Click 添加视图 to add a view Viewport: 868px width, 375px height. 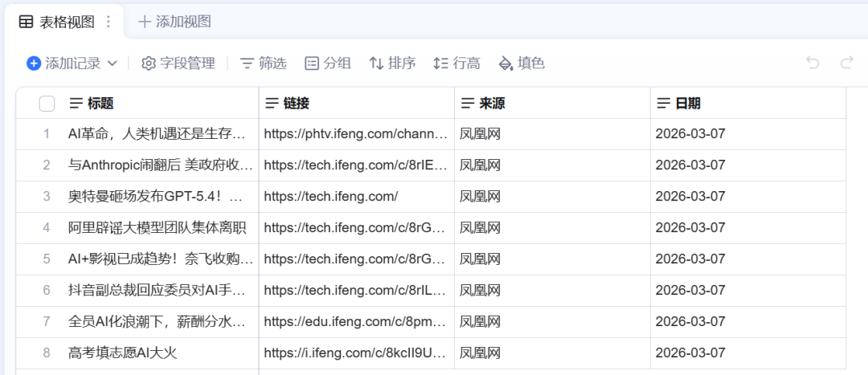[x=175, y=22]
